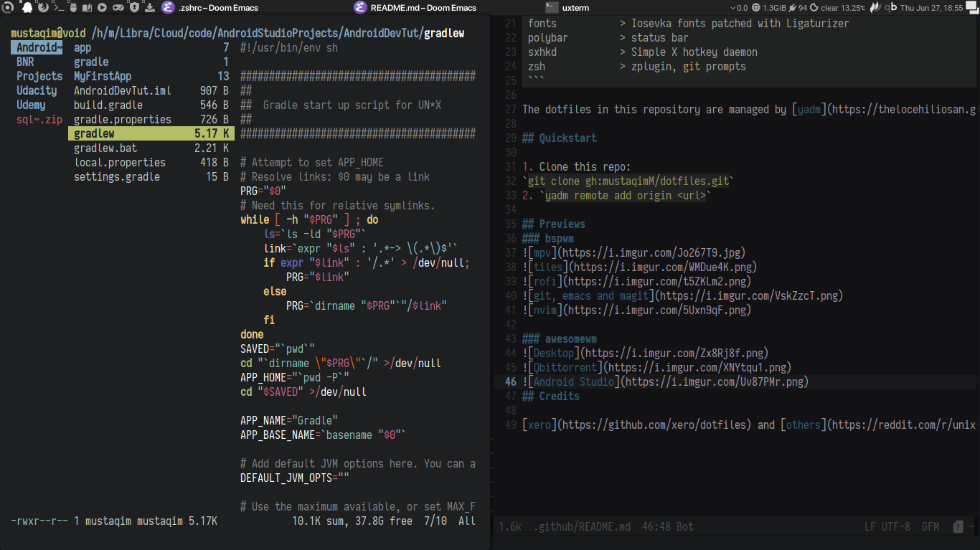Click the yadm link text in README
The height and width of the screenshot is (550, 980).
pos(809,110)
